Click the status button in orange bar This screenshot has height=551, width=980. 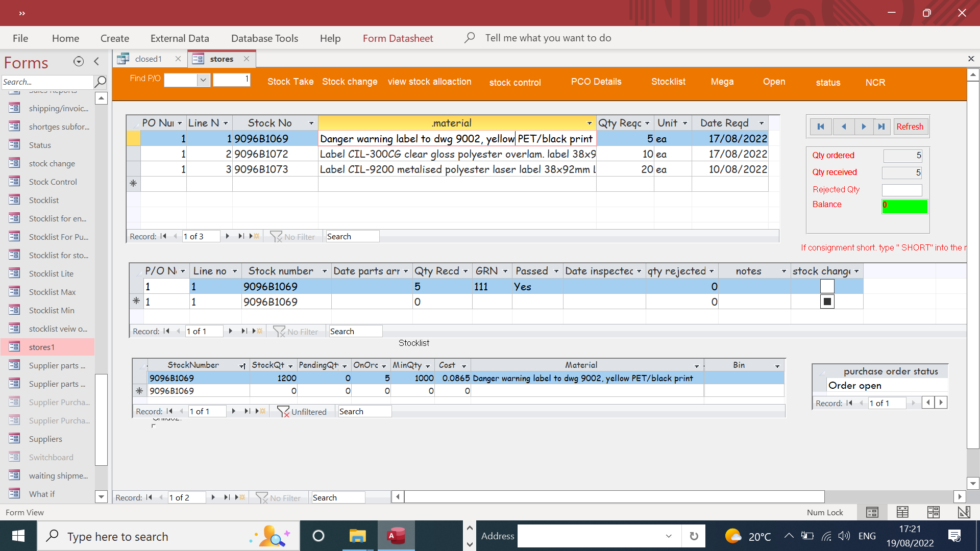pyautogui.click(x=827, y=82)
